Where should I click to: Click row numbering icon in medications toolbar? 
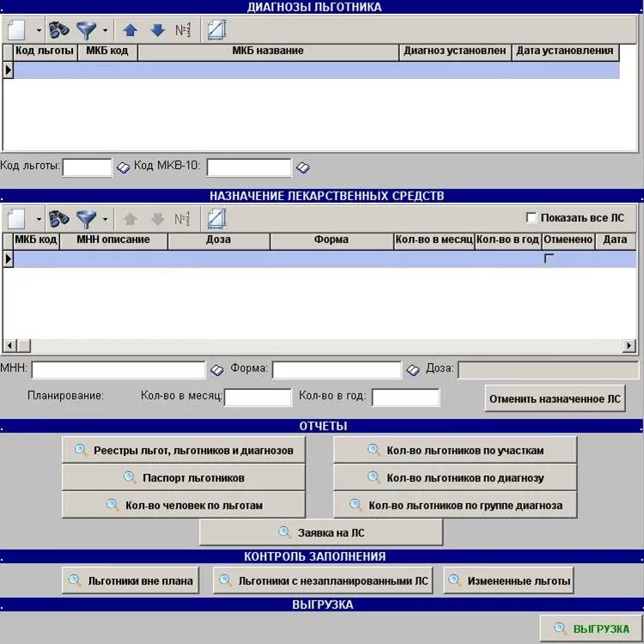tap(183, 219)
